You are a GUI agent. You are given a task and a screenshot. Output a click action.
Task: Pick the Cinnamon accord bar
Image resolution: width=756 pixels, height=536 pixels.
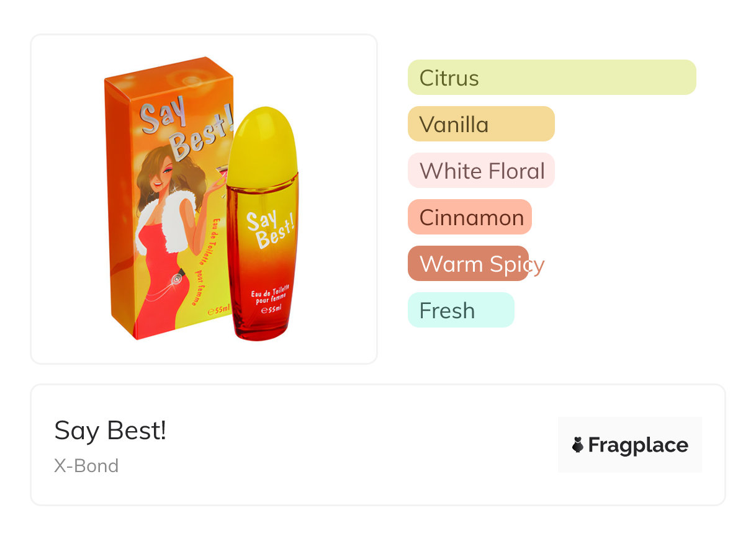pos(469,217)
